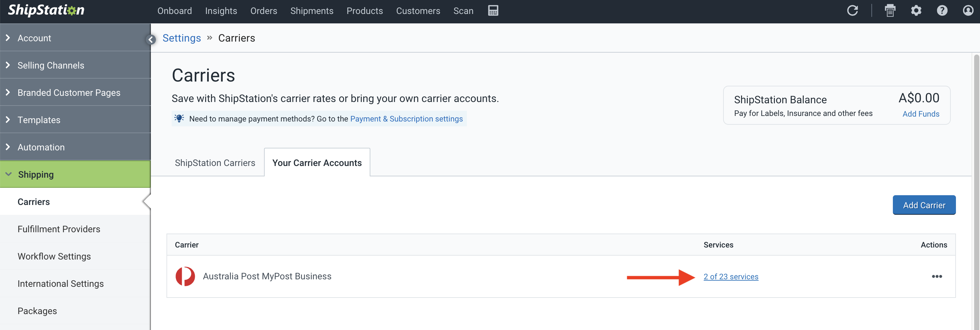Open the help question mark icon

942,11
